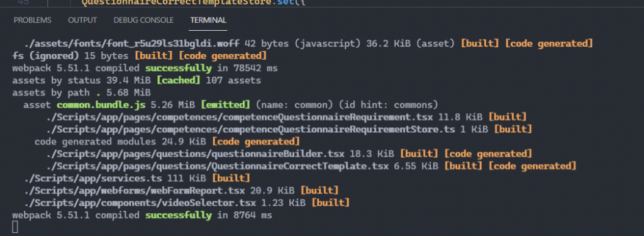Click the terminal cursor prompt block
The height and width of the screenshot is (236, 644).
15,227
